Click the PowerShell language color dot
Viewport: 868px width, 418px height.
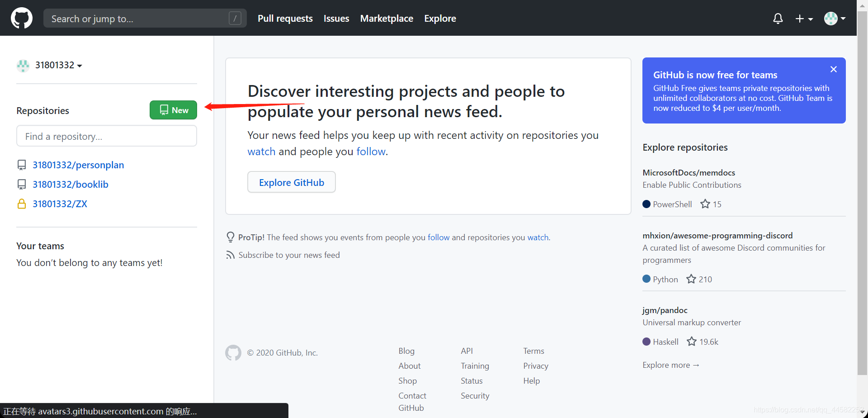[646, 204]
